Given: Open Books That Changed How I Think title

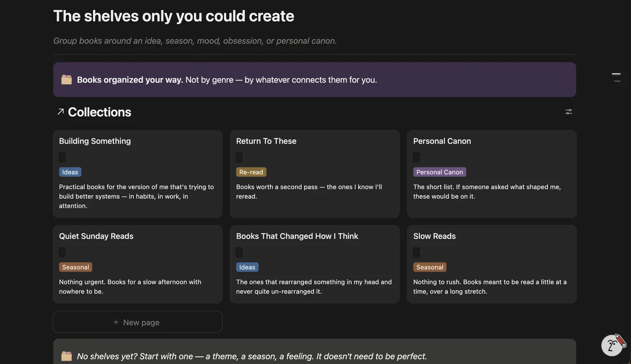Looking at the screenshot, I should pyautogui.click(x=297, y=236).
